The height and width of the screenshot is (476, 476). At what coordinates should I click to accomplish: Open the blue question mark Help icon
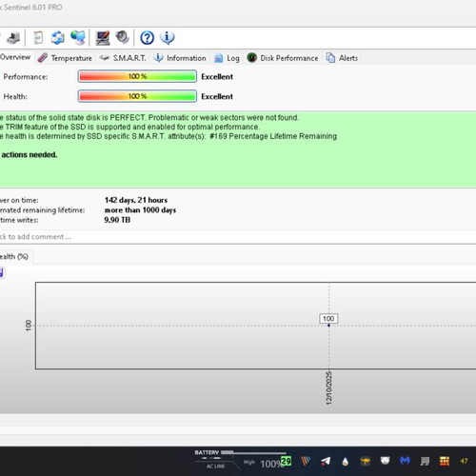pos(147,38)
